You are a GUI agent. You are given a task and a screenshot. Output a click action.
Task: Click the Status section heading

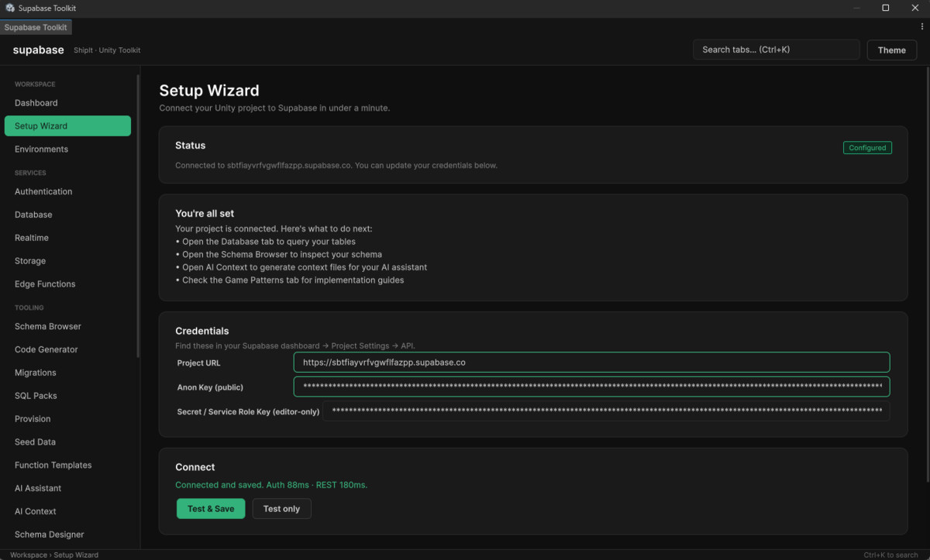pos(191,146)
